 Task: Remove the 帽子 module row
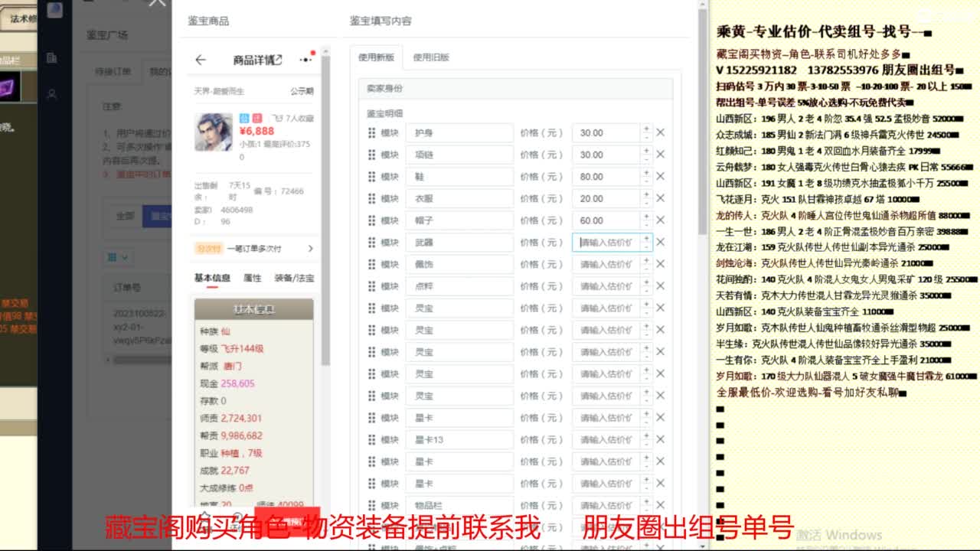660,220
